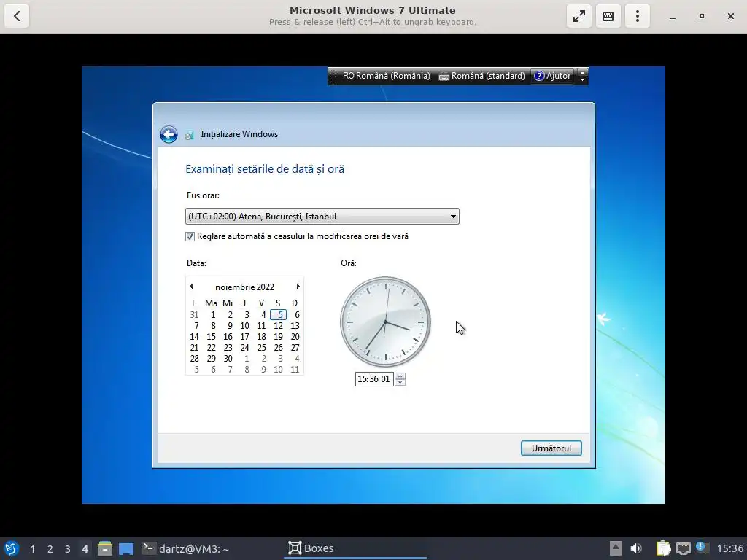Viewport: 747px width, 560px height.
Task: Switch to workspace 2 in taskbar
Action: point(50,549)
